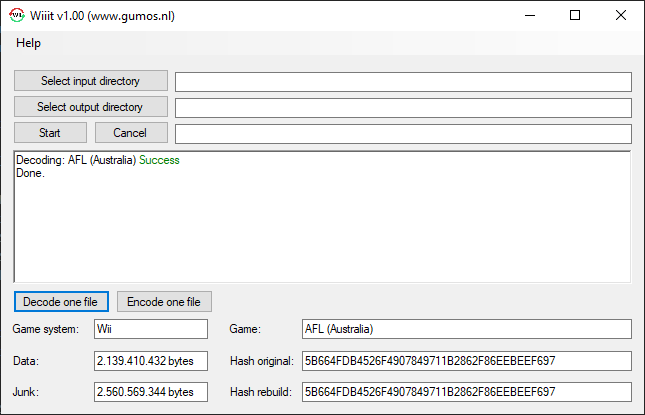Focus the Hash original value field
645x415 pixels.
pyautogui.click(x=467, y=361)
